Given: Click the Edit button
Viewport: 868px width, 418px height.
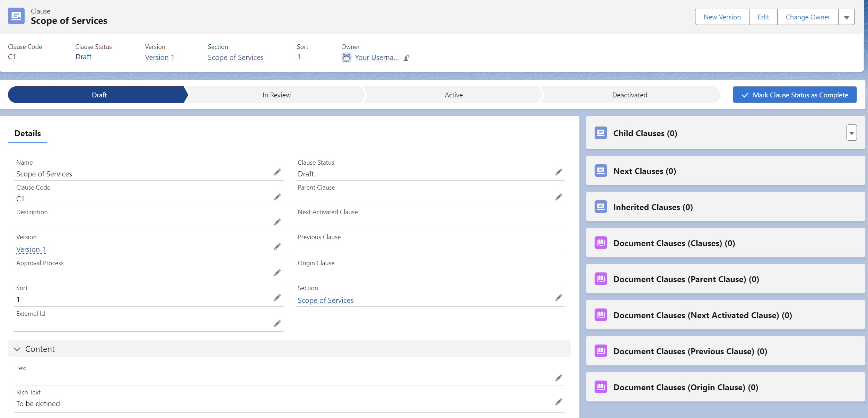Looking at the screenshot, I should click(x=763, y=17).
